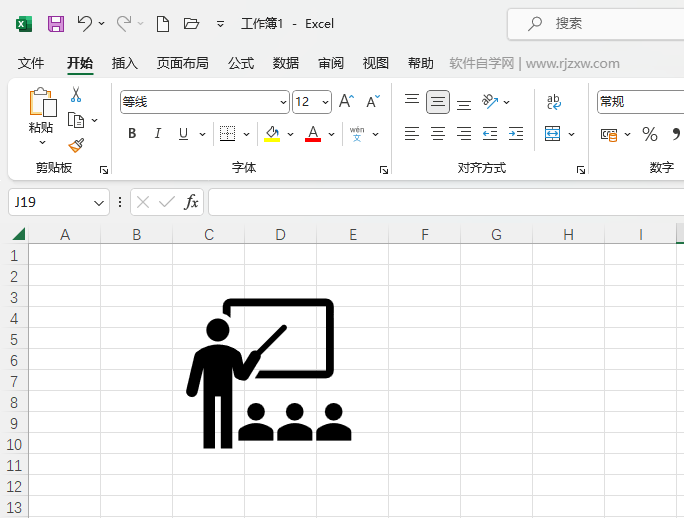This screenshot has width=684, height=518.
Task: Click the 粘贴 paste button
Action: point(42,110)
